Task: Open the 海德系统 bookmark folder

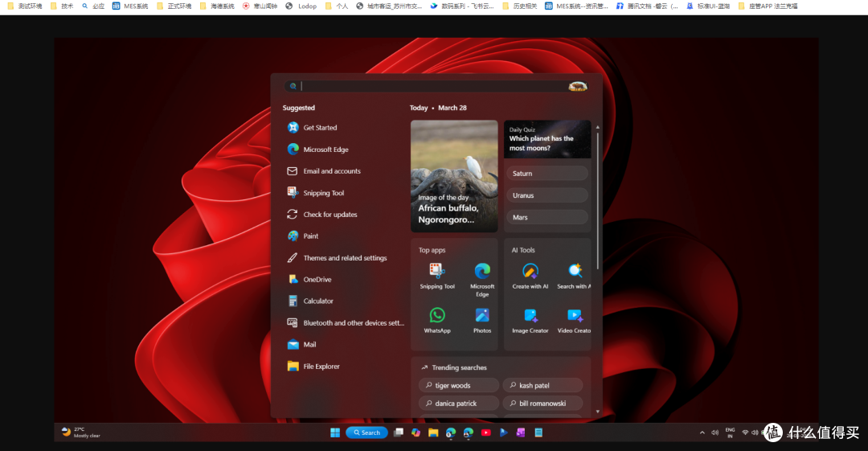Action: coord(217,6)
